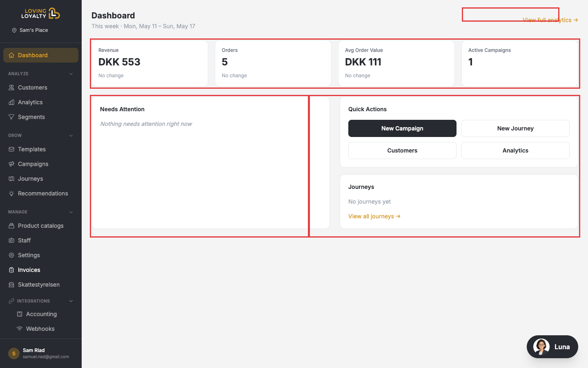The height and width of the screenshot is (368, 588).
Task: Click the samuel.riad@gmail.com email text
Action: click(x=46, y=357)
